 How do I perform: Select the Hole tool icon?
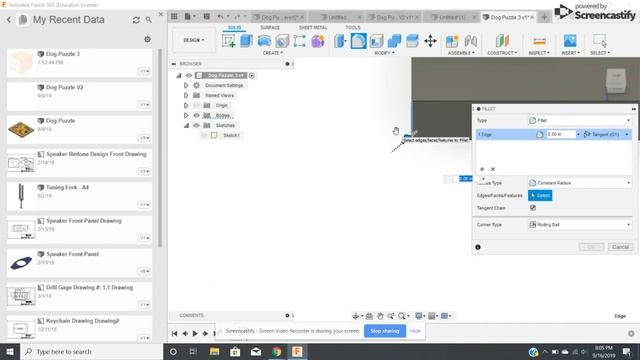click(x=282, y=41)
